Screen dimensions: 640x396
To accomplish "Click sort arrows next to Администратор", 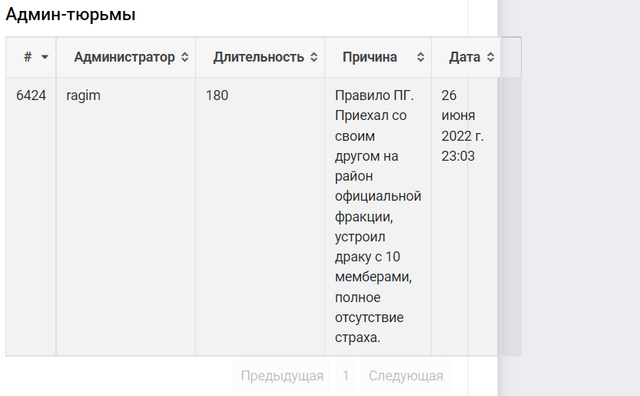I will [184, 57].
